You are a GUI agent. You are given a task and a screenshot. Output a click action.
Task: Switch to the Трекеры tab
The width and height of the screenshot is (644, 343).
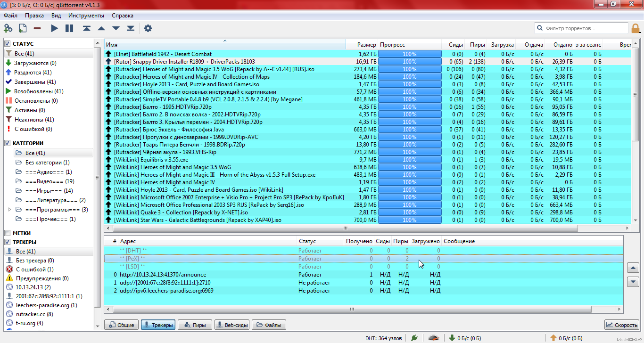[158, 325]
